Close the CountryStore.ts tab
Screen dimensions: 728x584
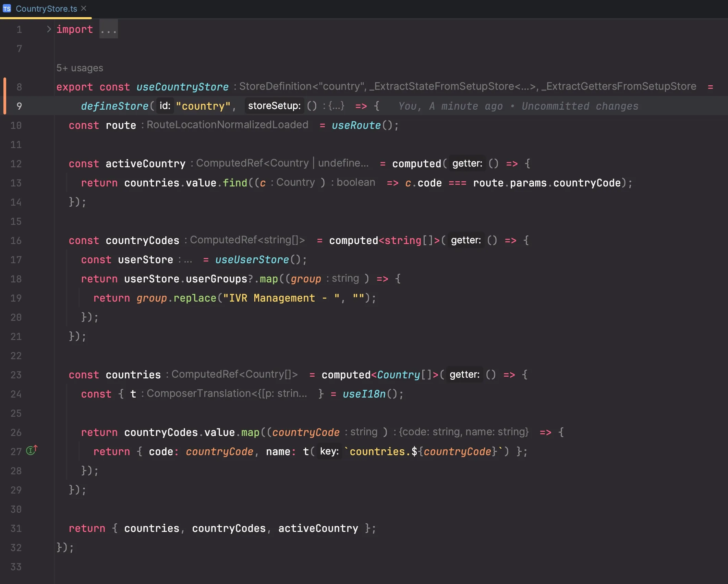pos(84,8)
